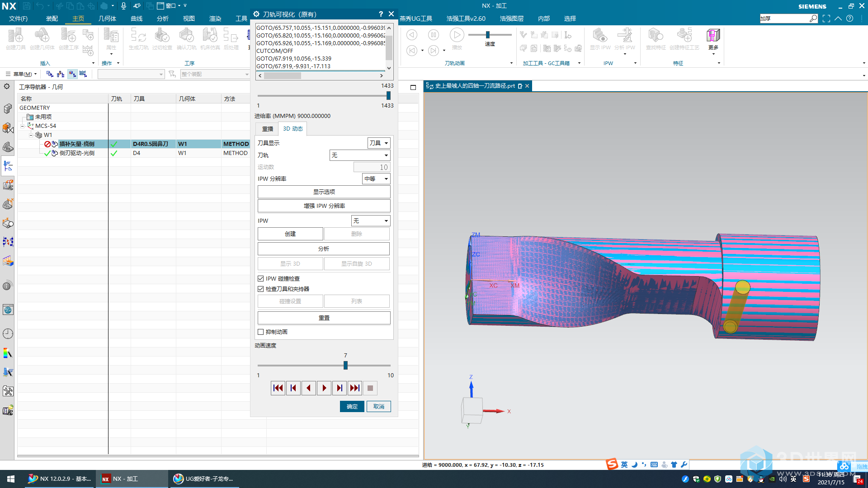The height and width of the screenshot is (488, 868).
Task: Open Windows Start menu
Action: (x=11, y=479)
